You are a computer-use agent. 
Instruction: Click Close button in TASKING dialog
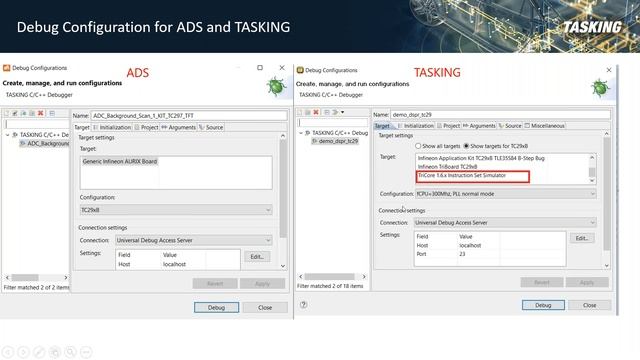(589, 305)
